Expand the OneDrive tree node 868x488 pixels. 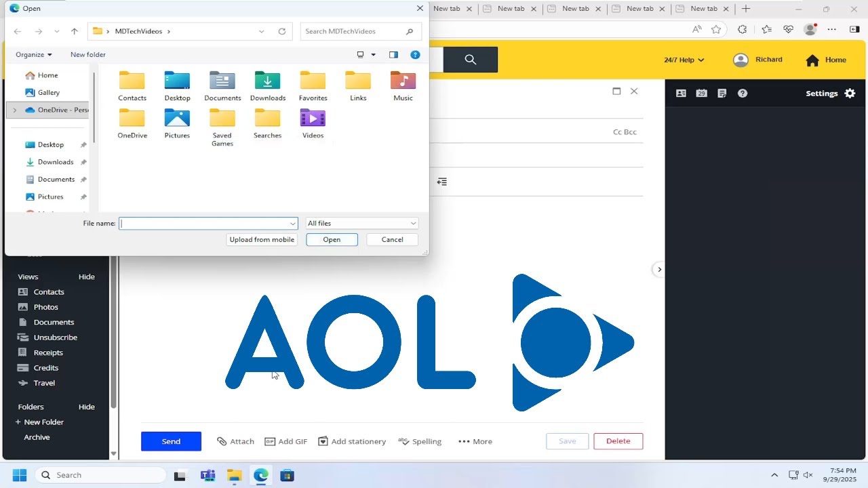tap(14, 110)
